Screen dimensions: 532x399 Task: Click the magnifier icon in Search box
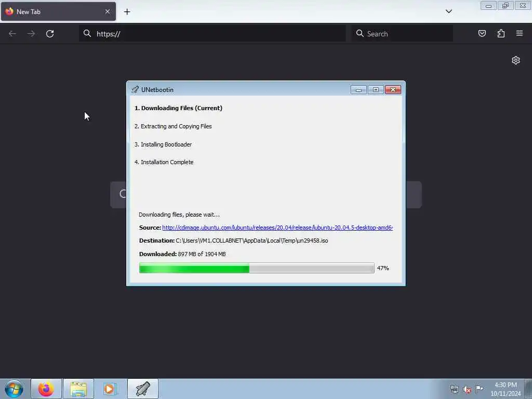360,33
